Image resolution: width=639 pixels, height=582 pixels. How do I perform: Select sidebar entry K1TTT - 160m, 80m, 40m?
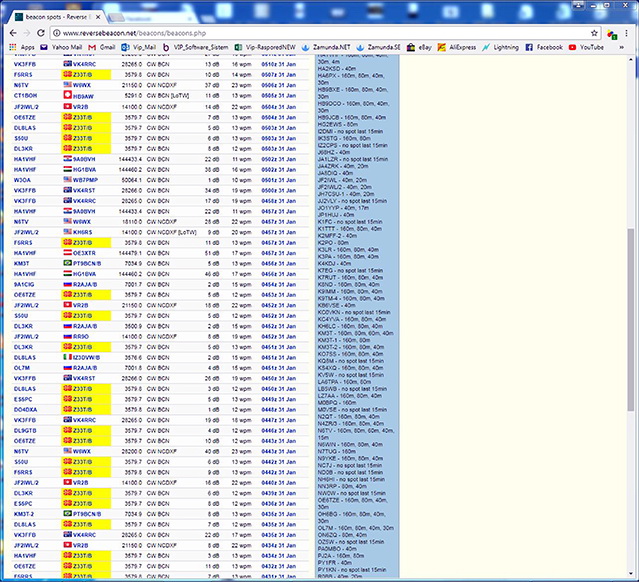pyautogui.click(x=350, y=229)
